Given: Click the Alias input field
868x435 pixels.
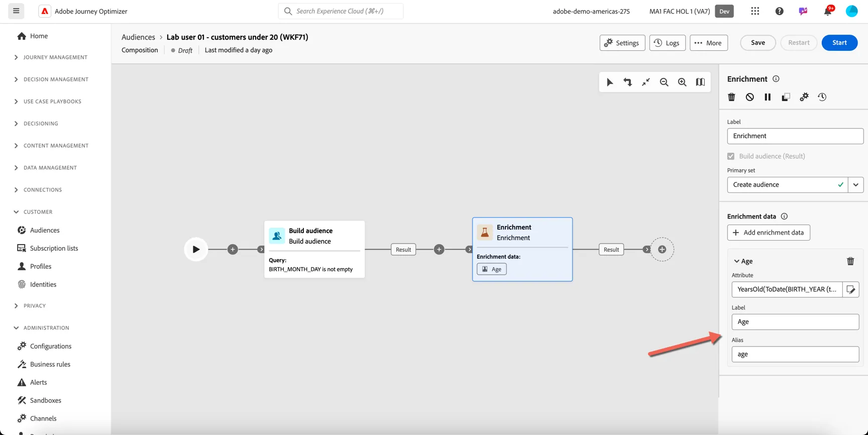Looking at the screenshot, I should [795, 354].
